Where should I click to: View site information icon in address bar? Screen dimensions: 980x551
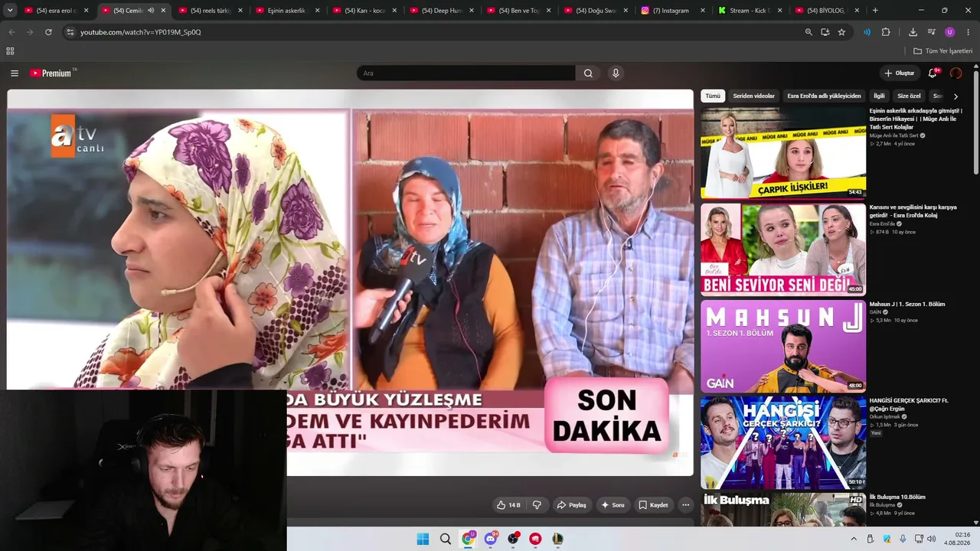pos(70,32)
